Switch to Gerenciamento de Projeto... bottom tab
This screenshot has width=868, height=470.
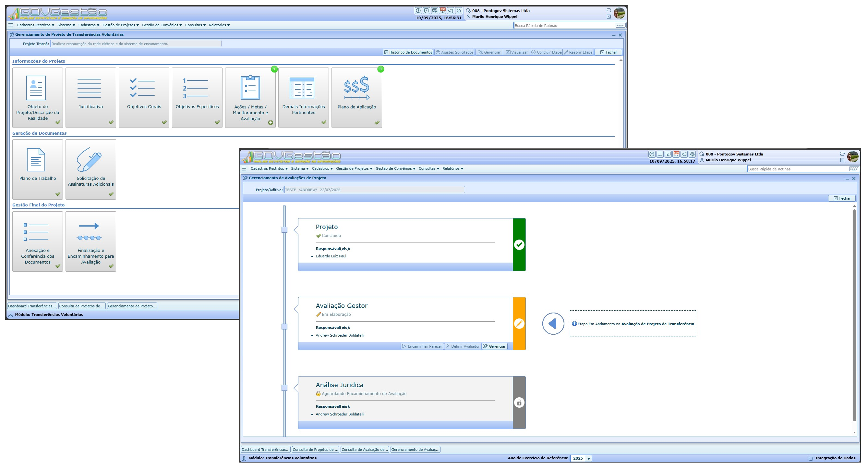click(132, 306)
